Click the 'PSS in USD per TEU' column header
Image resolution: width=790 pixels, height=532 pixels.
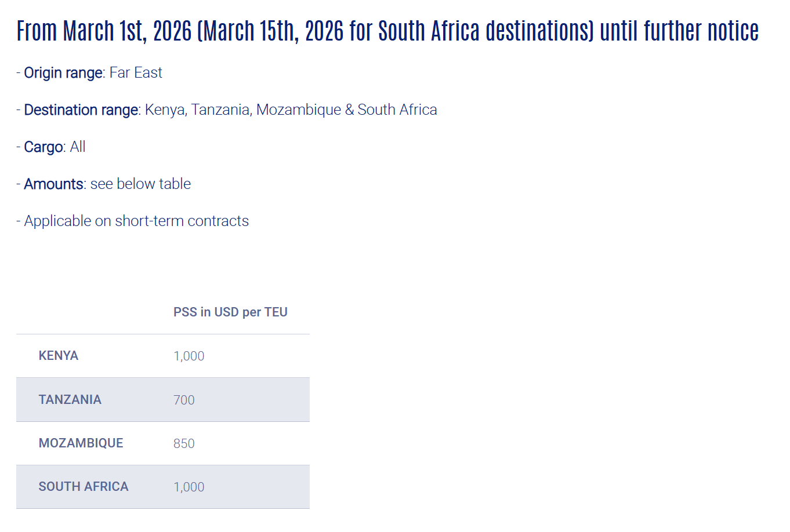pyautogui.click(x=230, y=312)
